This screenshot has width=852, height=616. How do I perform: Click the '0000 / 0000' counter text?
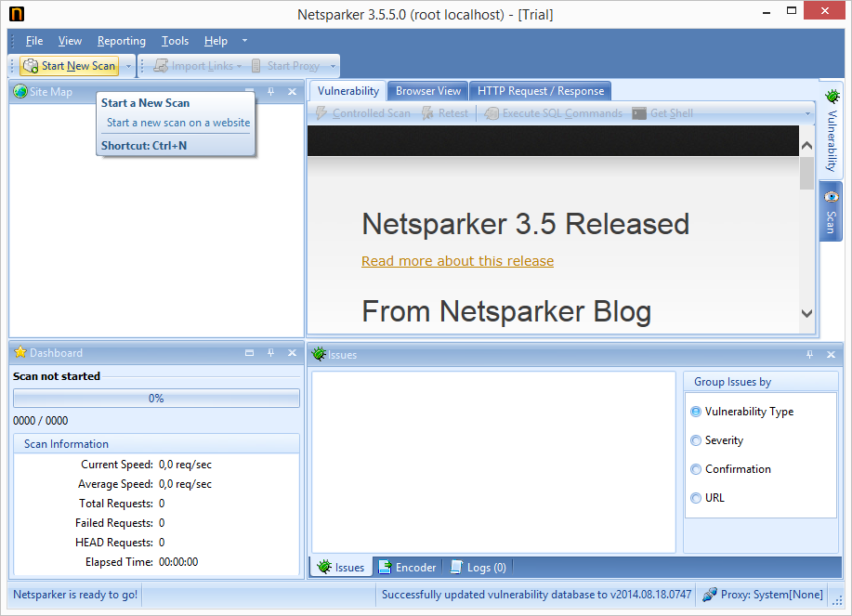(41, 421)
